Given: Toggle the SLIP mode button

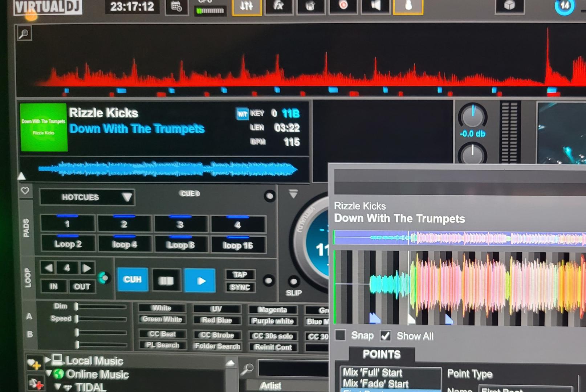Looking at the screenshot, I should coord(293,282).
